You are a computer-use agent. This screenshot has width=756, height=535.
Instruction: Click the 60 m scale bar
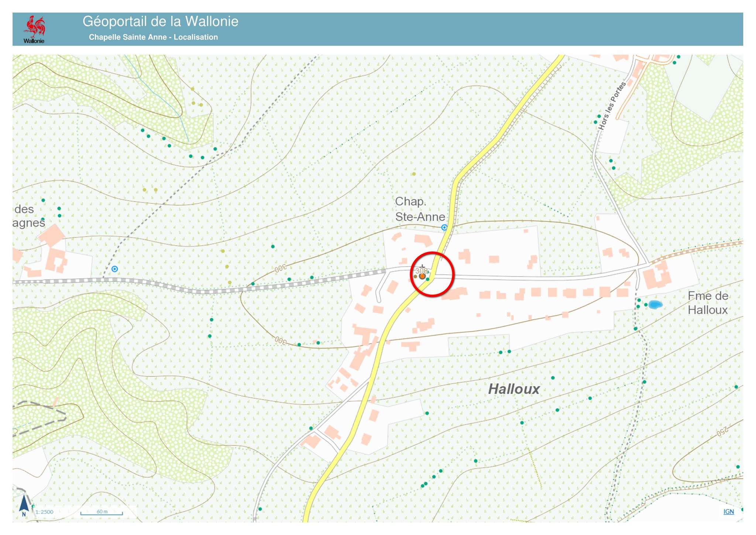click(102, 512)
